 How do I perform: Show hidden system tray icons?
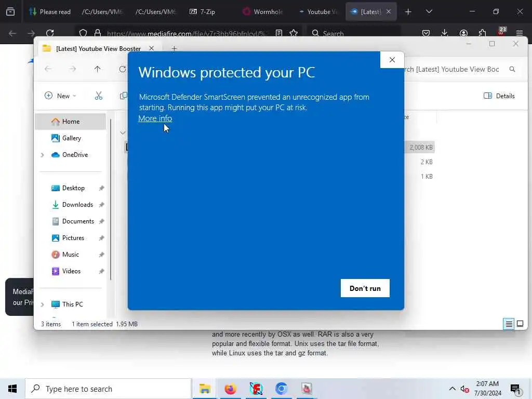click(x=453, y=389)
